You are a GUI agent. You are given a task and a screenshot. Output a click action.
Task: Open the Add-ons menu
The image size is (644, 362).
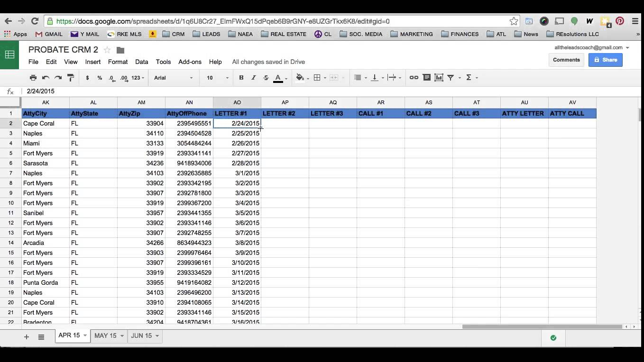(190, 62)
